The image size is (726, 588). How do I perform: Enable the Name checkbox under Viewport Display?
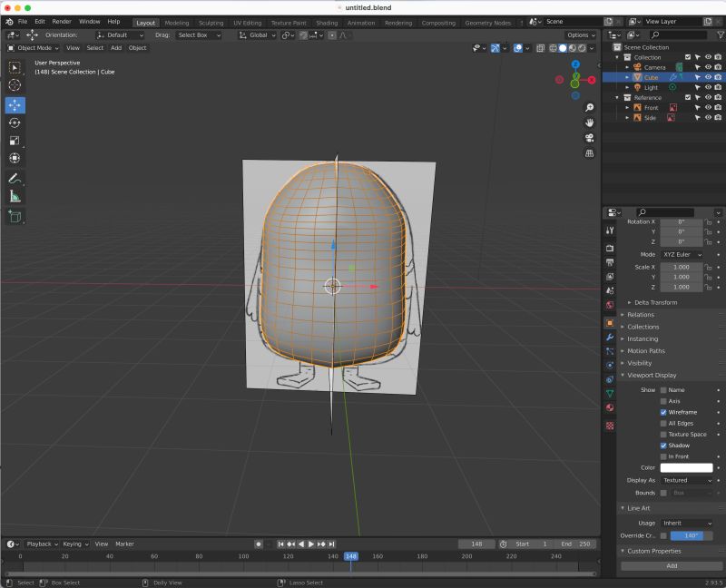click(662, 389)
